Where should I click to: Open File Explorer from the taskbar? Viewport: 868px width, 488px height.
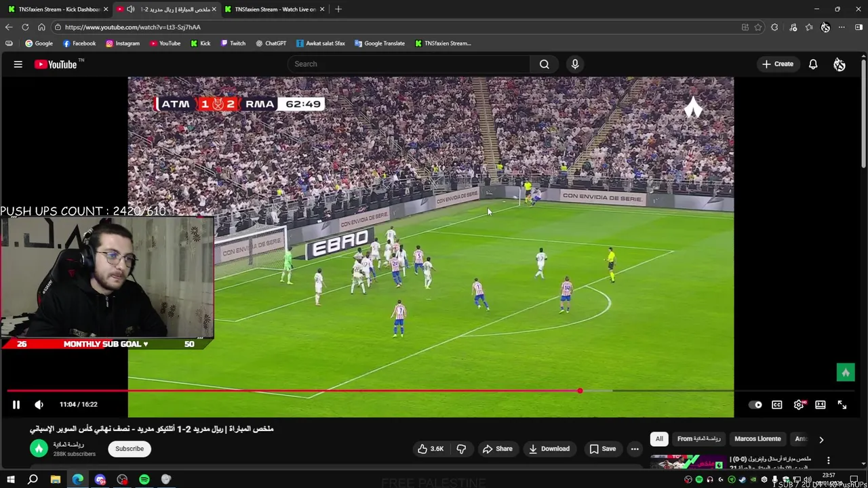tap(56, 480)
